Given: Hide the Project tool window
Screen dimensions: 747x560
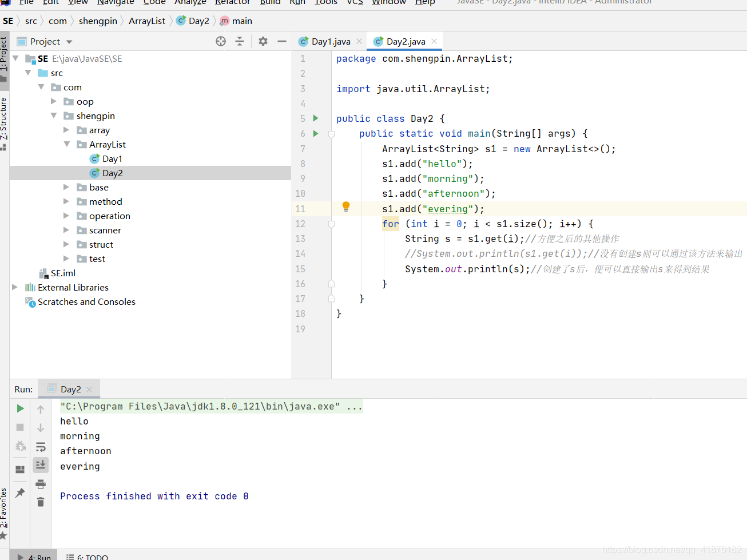Looking at the screenshot, I should tap(282, 41).
